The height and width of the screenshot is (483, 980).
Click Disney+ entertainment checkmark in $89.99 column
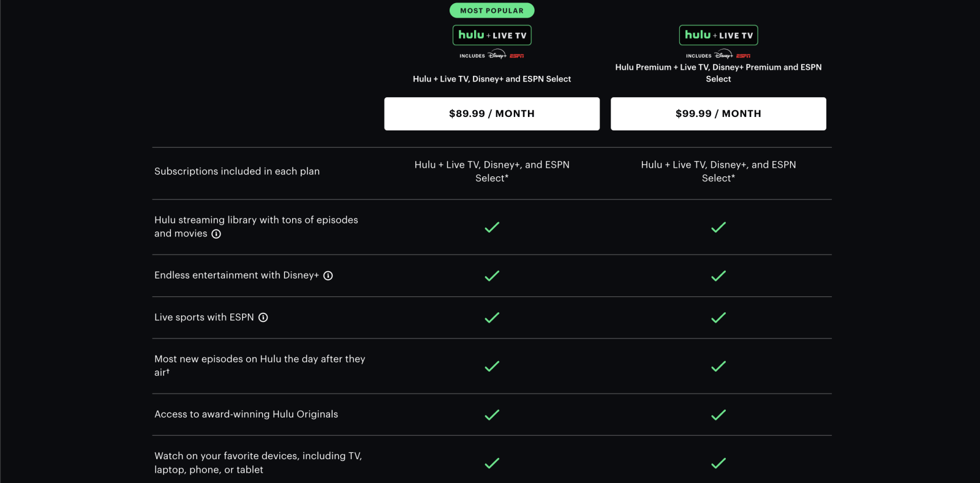[492, 275]
